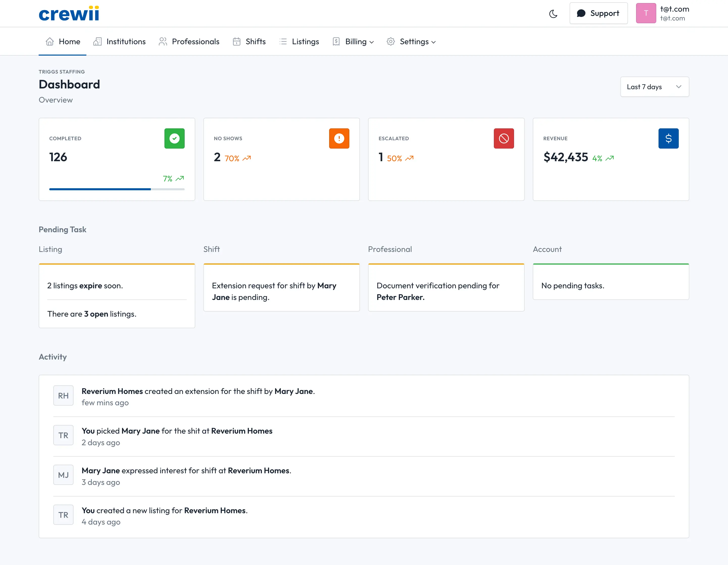
Task: Click TR avatar beside 'You created'
Action: tap(63, 515)
